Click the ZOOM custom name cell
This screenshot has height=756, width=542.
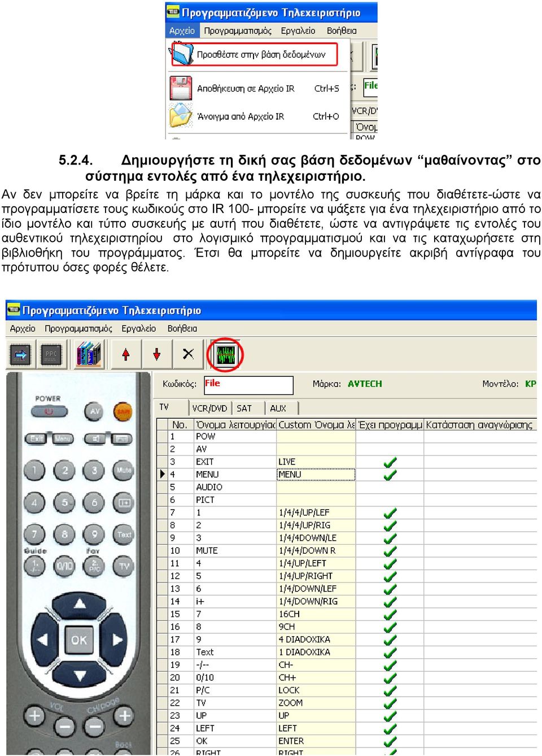(x=316, y=703)
